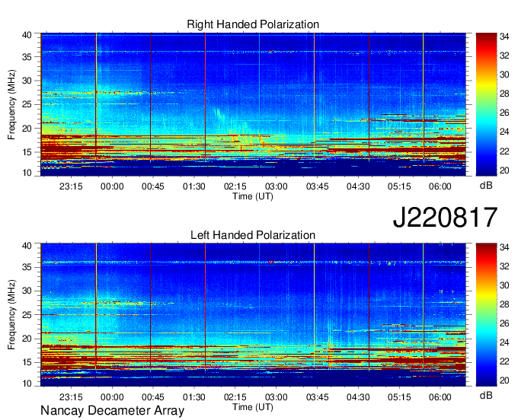Click the 00:00 time tick on left-handed plot
Screen dimensions: 518x420
click(x=112, y=397)
